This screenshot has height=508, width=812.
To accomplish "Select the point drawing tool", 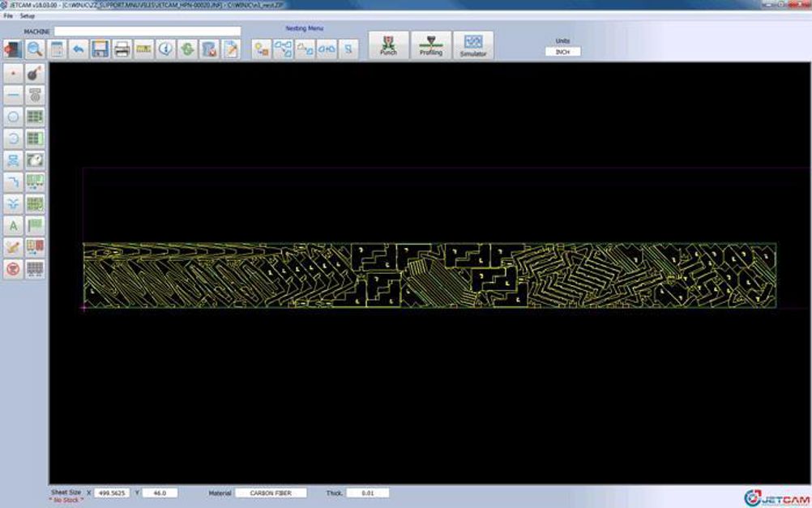I will pos(13,74).
